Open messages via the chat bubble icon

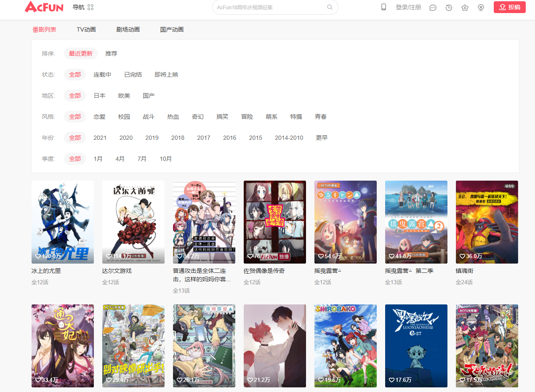coord(433,8)
